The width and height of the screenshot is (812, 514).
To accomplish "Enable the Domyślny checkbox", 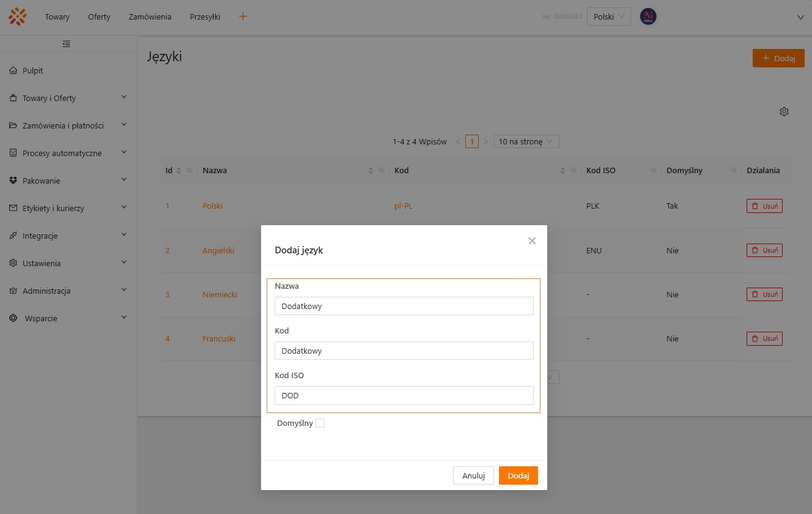I will click(320, 422).
